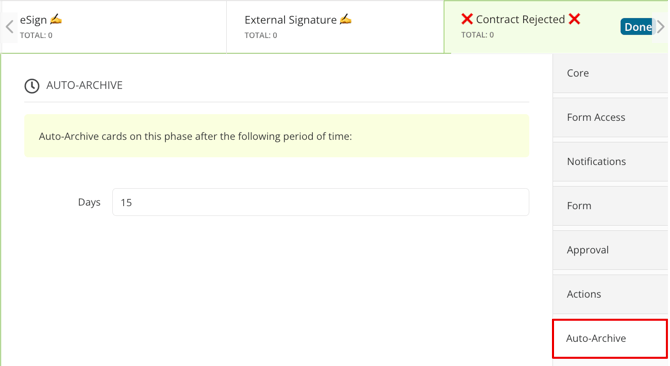The width and height of the screenshot is (670, 366).
Task: Select the highlighted Auto-Archive section
Action: [610, 338]
